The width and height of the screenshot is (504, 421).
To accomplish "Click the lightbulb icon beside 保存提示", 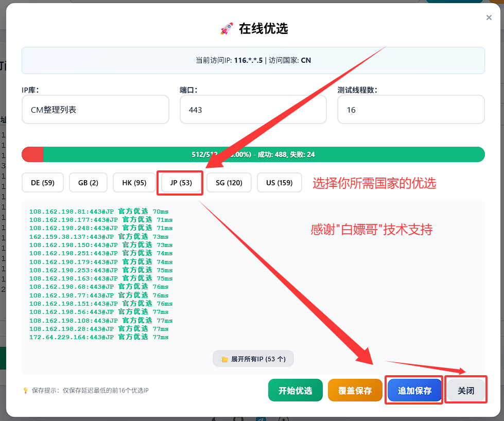I will click(26, 391).
